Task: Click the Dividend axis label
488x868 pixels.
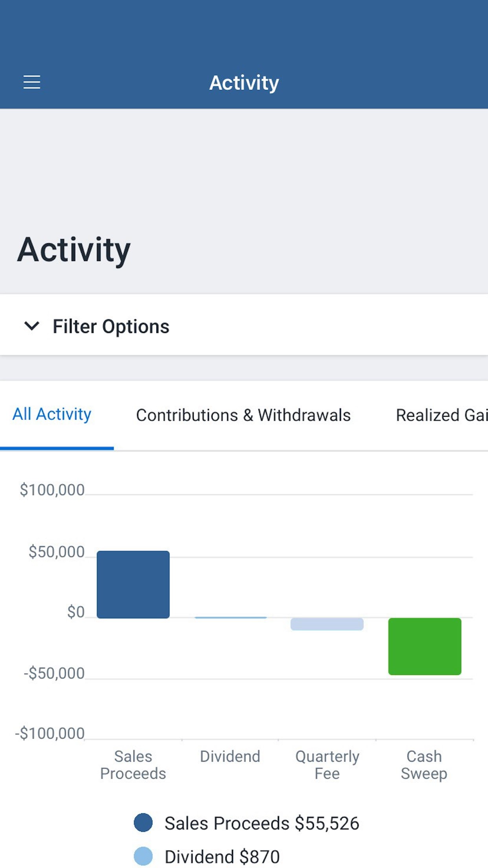Action: click(230, 756)
